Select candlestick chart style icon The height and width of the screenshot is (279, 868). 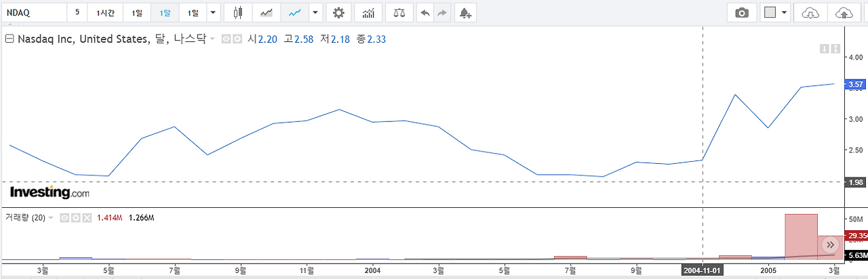(x=237, y=13)
